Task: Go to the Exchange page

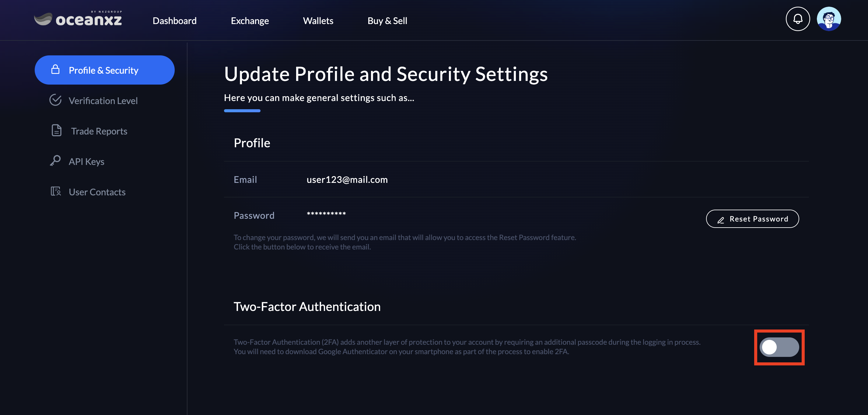Action: (x=250, y=21)
